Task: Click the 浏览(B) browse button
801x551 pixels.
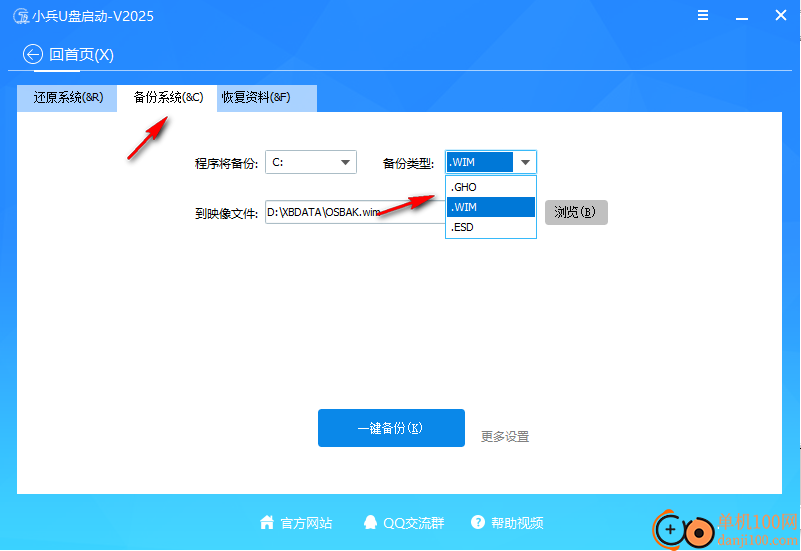Action: pyautogui.click(x=576, y=212)
